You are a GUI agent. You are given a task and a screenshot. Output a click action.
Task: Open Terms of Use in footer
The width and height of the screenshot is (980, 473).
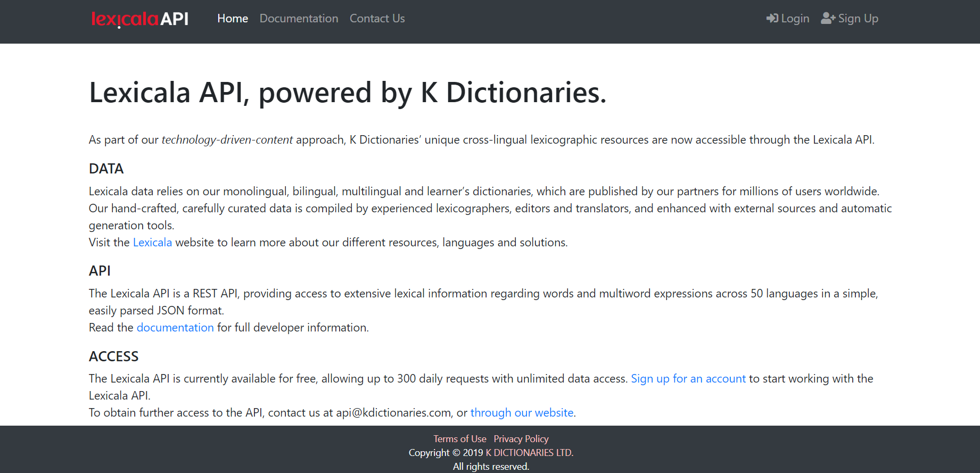point(460,439)
